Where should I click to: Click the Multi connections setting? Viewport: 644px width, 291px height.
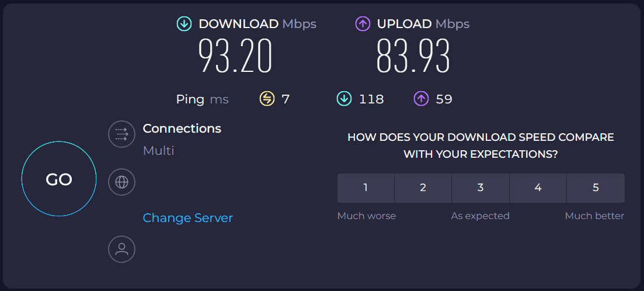click(159, 151)
